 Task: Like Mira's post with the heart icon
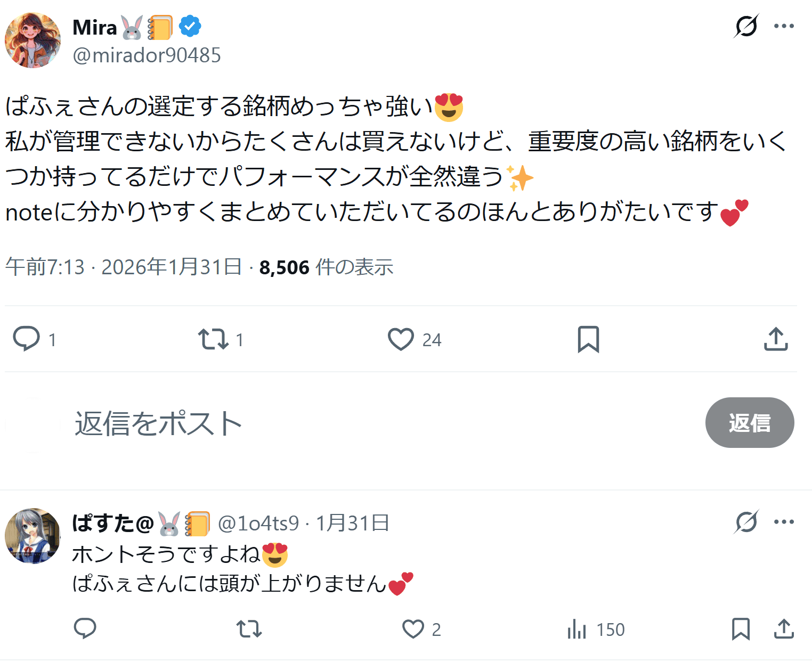pyautogui.click(x=401, y=339)
